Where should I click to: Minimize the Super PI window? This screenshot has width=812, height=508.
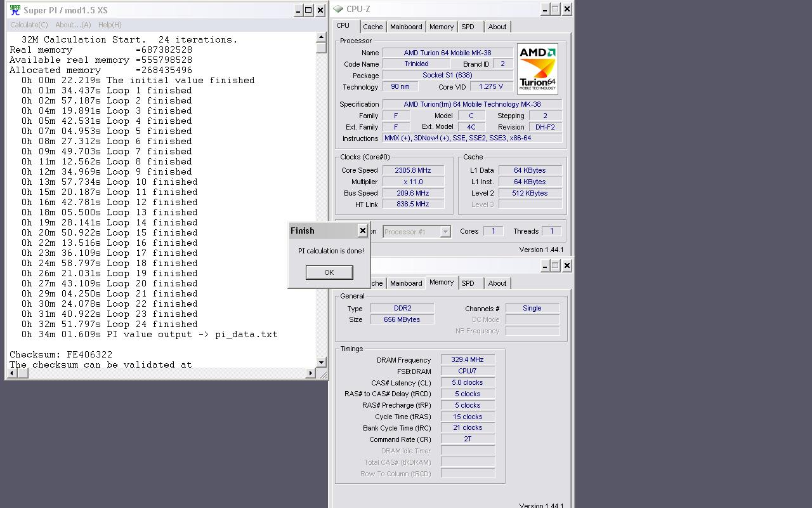[x=298, y=10]
